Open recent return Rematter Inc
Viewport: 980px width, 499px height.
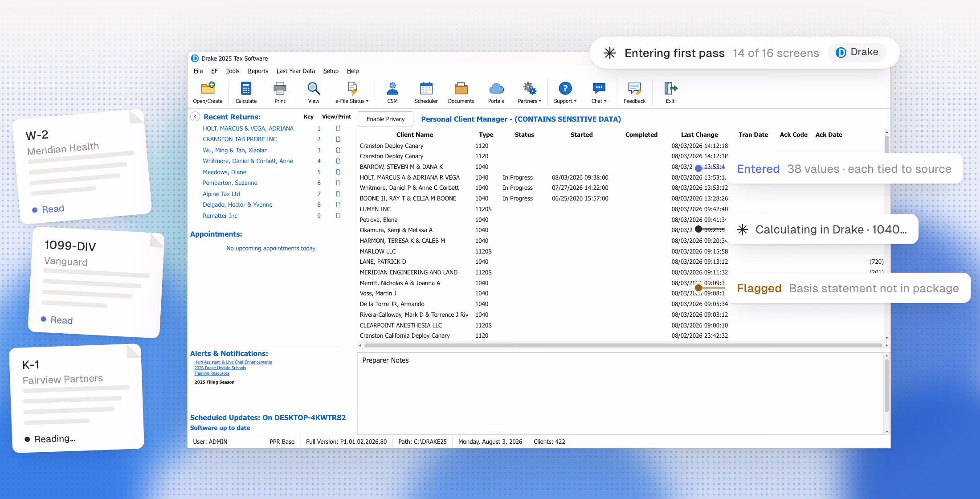pyautogui.click(x=220, y=216)
